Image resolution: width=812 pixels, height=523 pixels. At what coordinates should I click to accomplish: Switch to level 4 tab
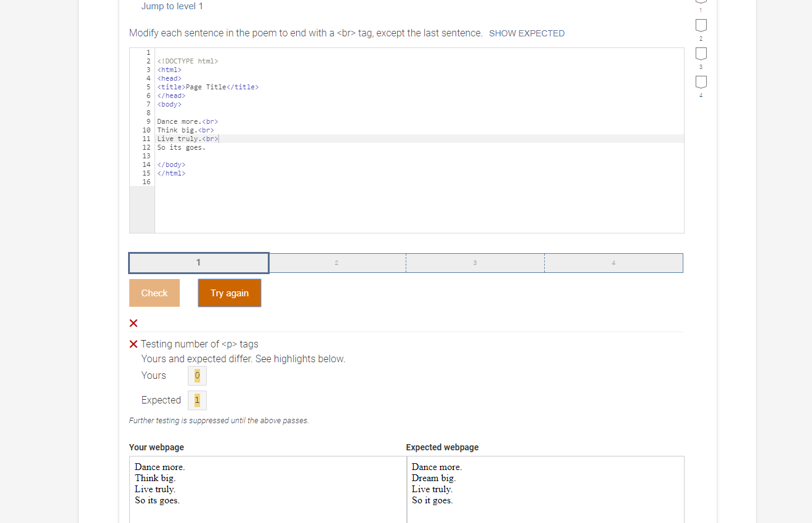point(614,263)
